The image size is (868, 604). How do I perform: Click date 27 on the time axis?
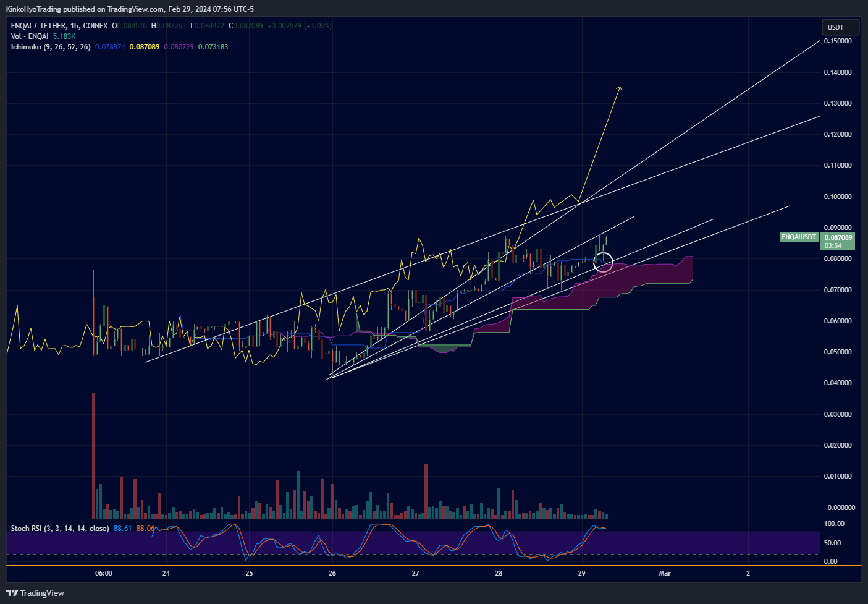tap(416, 573)
